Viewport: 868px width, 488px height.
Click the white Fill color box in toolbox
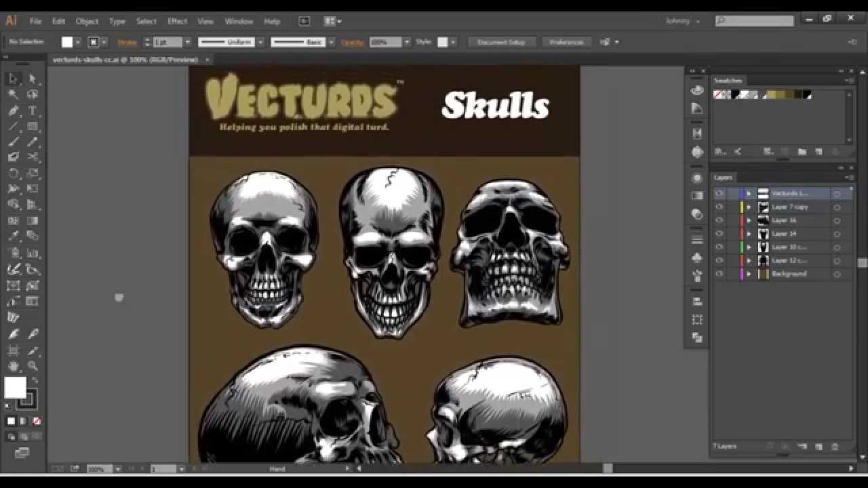point(15,388)
